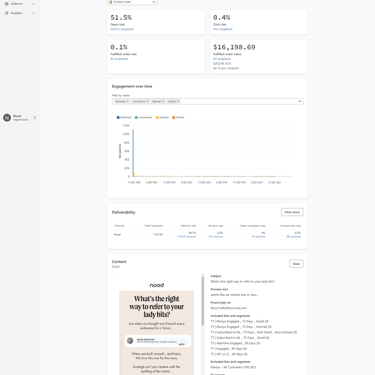Screen dimensions: 375x375
Task: Open the Delivery rate recipients link
Action: 186,237
